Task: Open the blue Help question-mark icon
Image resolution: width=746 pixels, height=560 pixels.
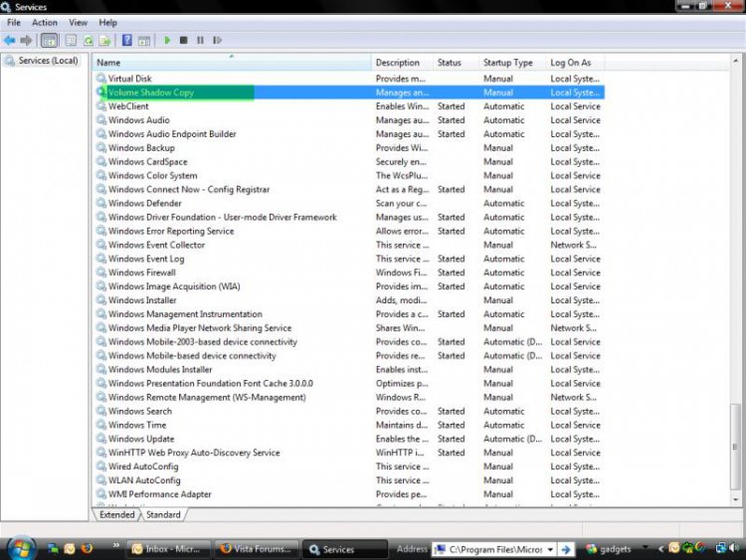Action: click(127, 40)
